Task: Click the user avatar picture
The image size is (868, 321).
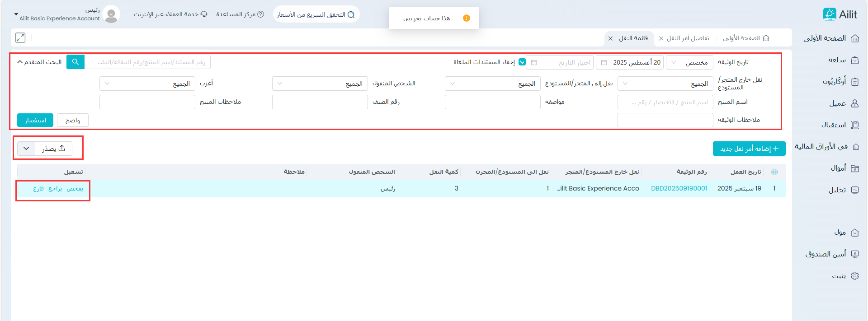Action: pyautogui.click(x=111, y=14)
